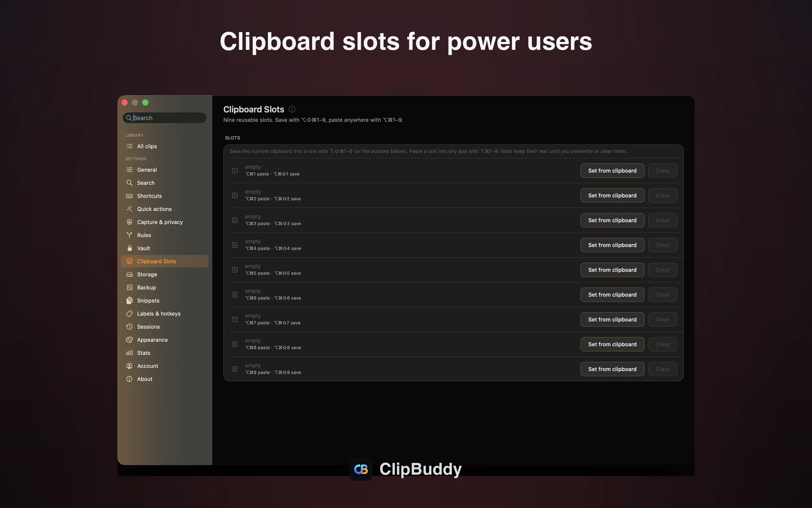Clear slot 3

[x=662, y=220]
